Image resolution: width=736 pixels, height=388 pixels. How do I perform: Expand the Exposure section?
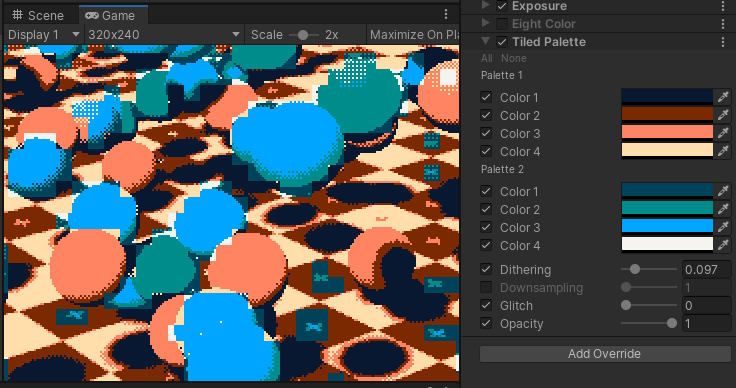tap(486, 6)
